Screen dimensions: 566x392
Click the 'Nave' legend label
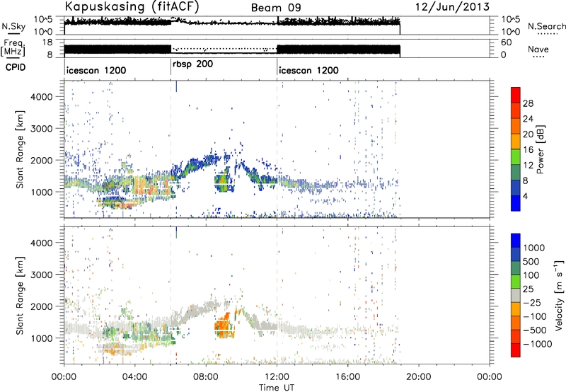point(538,50)
